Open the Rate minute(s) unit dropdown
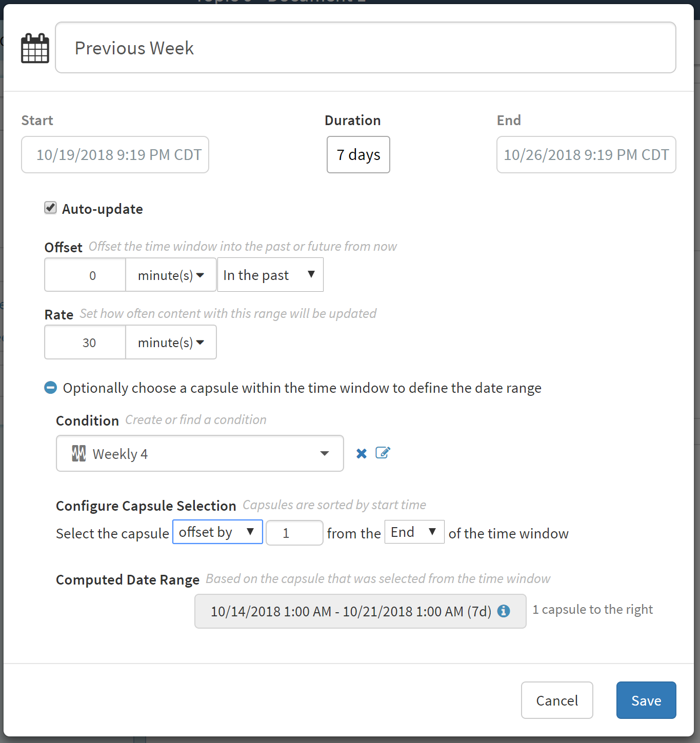 pyautogui.click(x=171, y=343)
